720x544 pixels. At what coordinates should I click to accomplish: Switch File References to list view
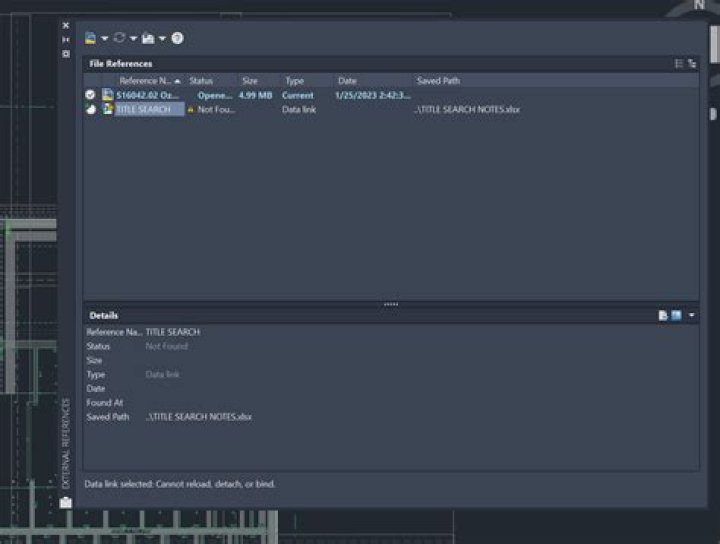pos(679,64)
